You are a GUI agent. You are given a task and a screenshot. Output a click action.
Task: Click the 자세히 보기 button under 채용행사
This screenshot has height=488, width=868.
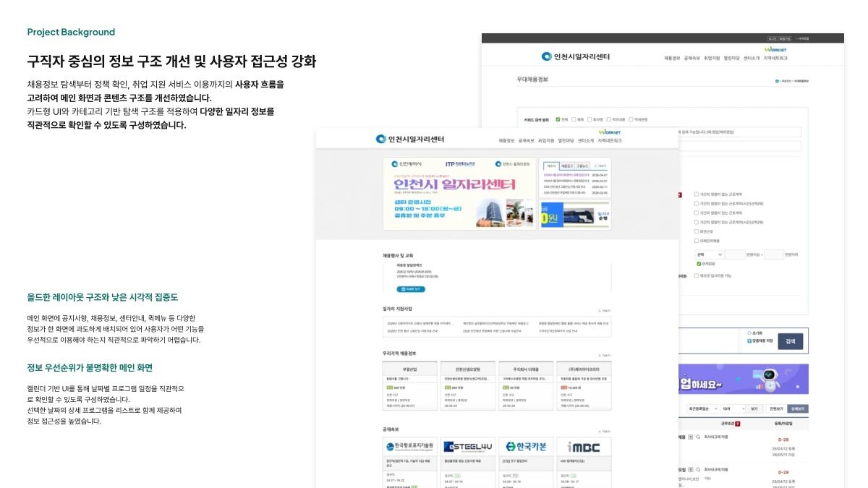click(x=411, y=289)
